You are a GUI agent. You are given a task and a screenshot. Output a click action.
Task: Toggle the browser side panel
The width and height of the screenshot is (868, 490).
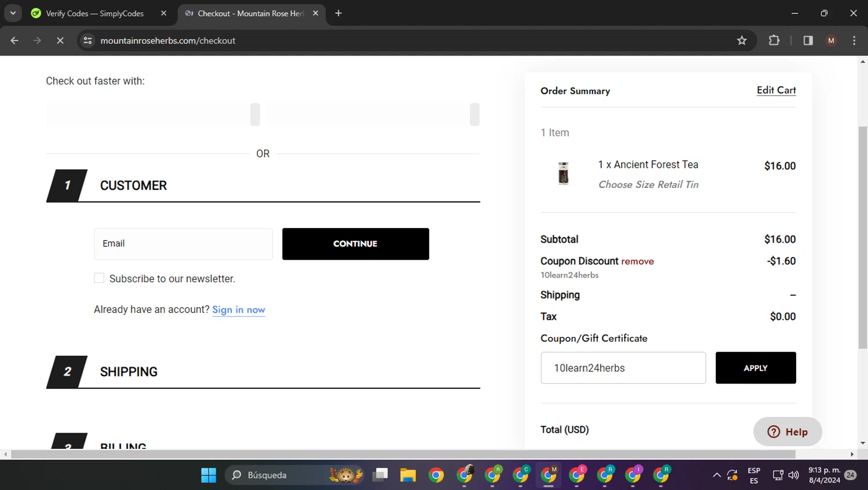(808, 40)
